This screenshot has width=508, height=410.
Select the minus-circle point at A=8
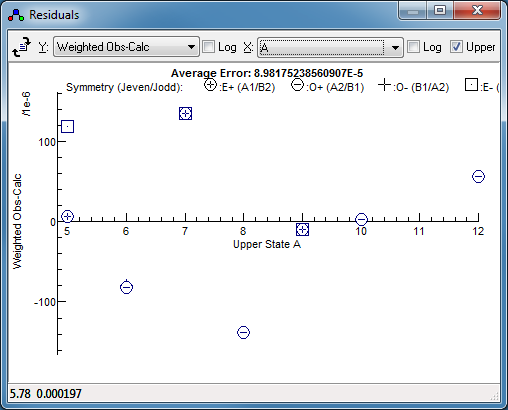point(243,332)
